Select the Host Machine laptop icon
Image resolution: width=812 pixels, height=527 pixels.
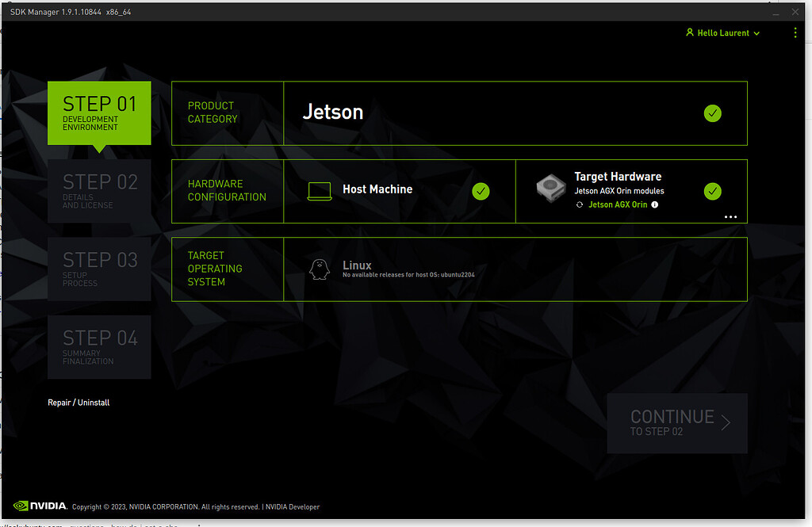click(320, 190)
